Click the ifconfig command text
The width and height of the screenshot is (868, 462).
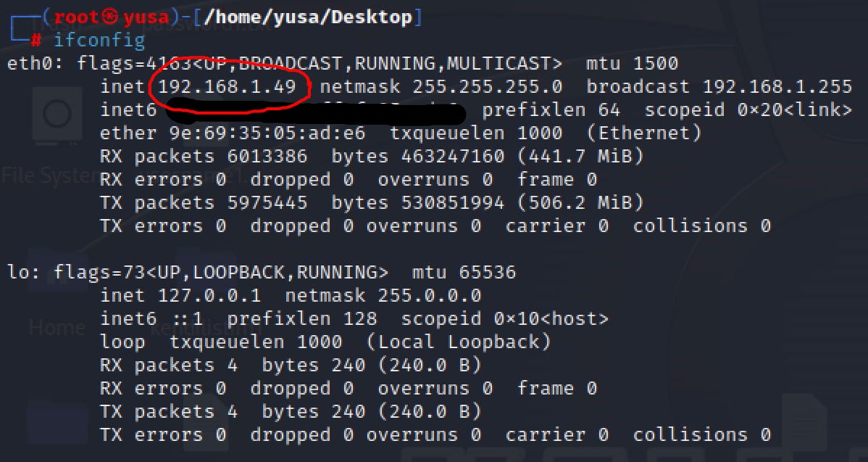click(100, 41)
